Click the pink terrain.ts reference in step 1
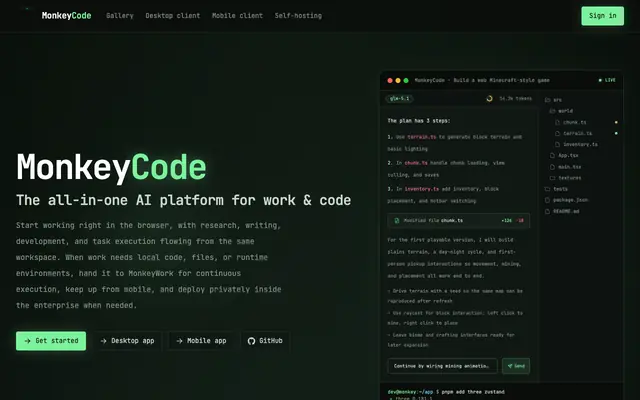Screen dimensions: 640x400 click(x=422, y=137)
